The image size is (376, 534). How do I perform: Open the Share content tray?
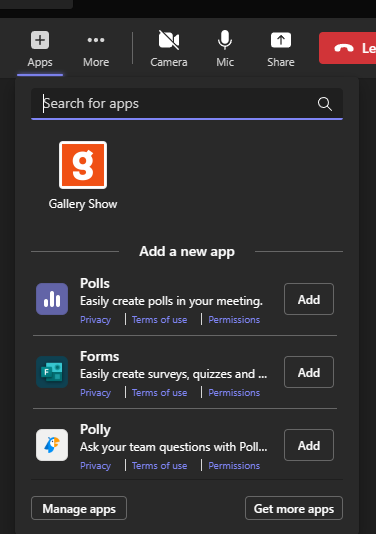(x=281, y=49)
